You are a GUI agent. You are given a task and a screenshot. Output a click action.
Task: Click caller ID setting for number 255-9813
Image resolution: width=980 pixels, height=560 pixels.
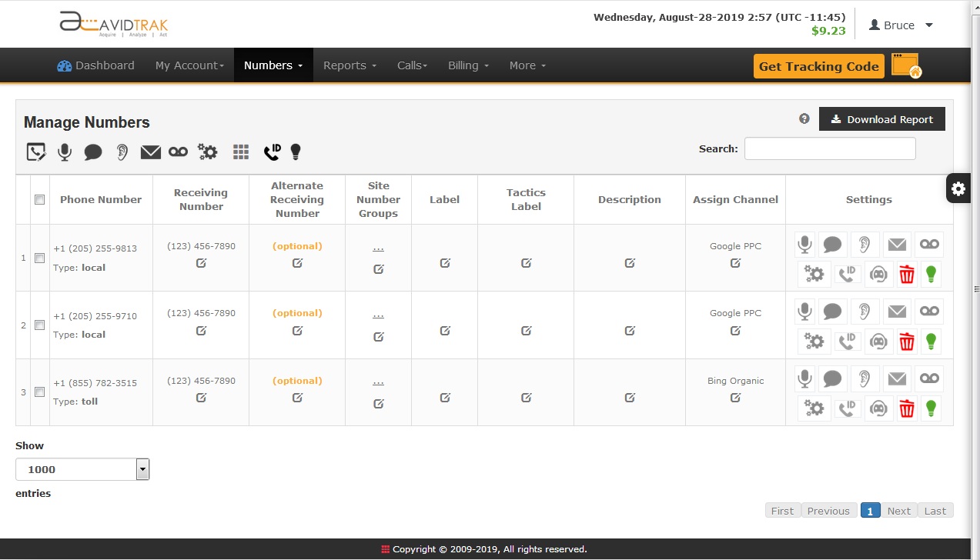(x=848, y=274)
